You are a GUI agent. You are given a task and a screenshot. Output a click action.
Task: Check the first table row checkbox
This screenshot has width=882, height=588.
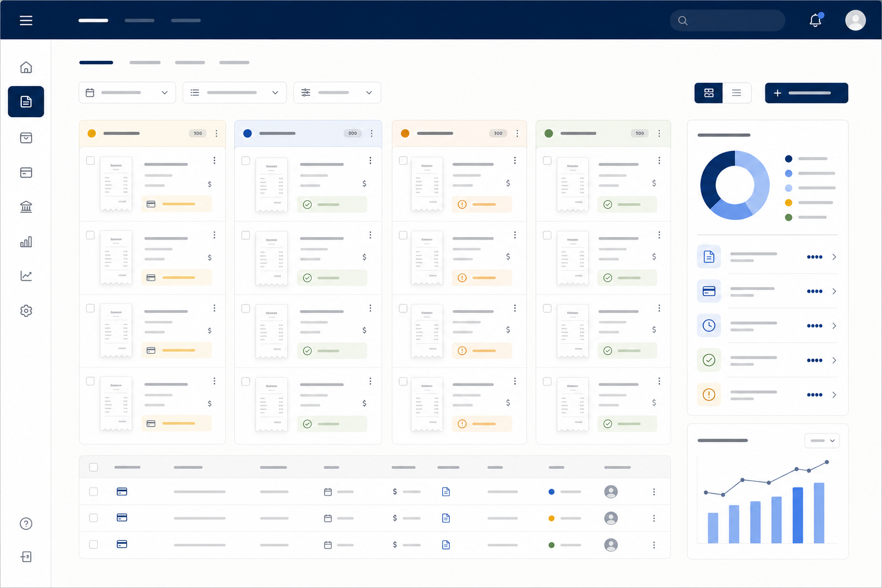(x=94, y=492)
